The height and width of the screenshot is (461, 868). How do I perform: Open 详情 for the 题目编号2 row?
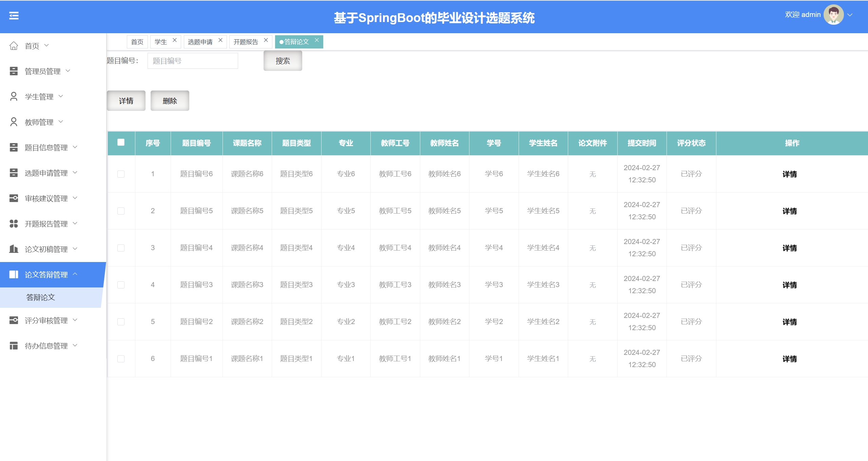click(x=790, y=322)
